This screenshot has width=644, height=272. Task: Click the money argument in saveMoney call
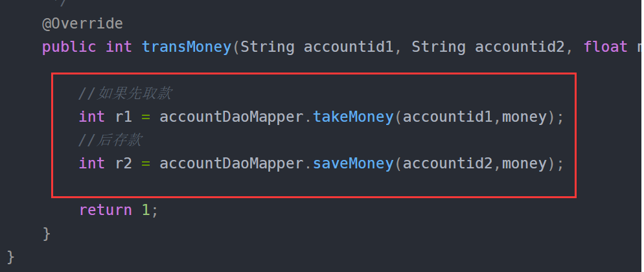(525, 163)
